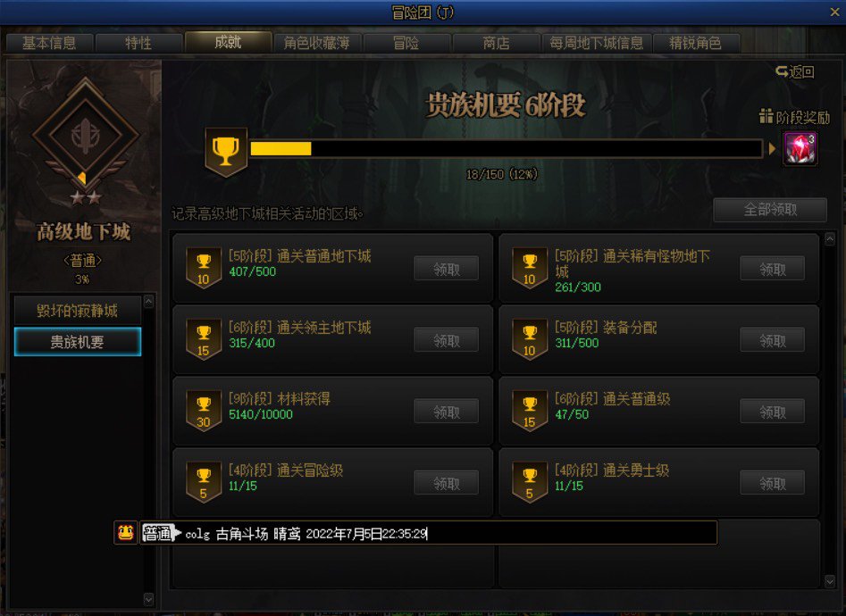Click left category list scroll-up arrow
Screen dimensions: 846x616
(148, 302)
